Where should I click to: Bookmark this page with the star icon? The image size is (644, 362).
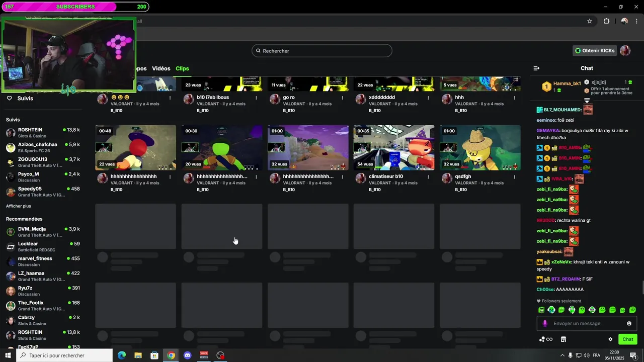click(x=590, y=21)
